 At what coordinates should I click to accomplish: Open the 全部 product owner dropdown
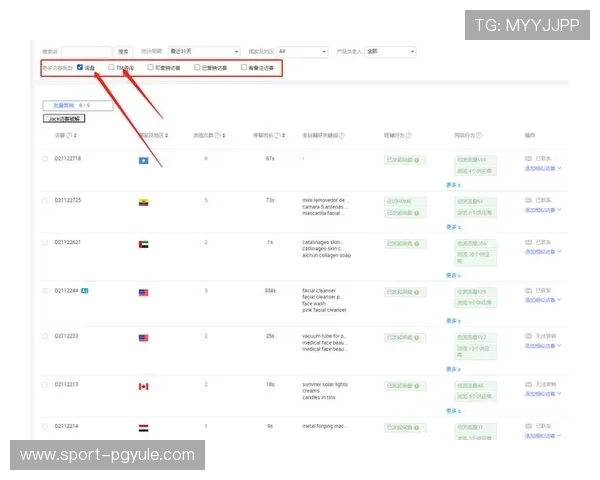[390, 51]
